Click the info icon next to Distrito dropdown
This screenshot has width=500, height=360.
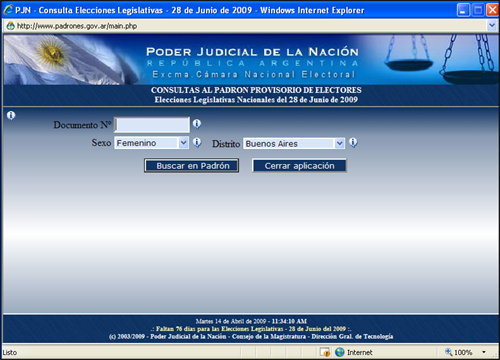coord(353,143)
